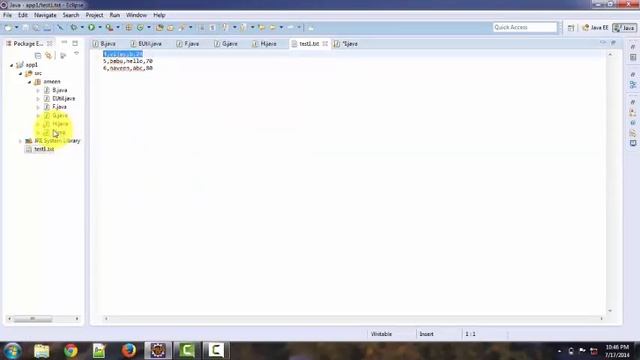The image size is (640, 360).
Task: Switch to the F.java editor tab
Action: [188, 44]
